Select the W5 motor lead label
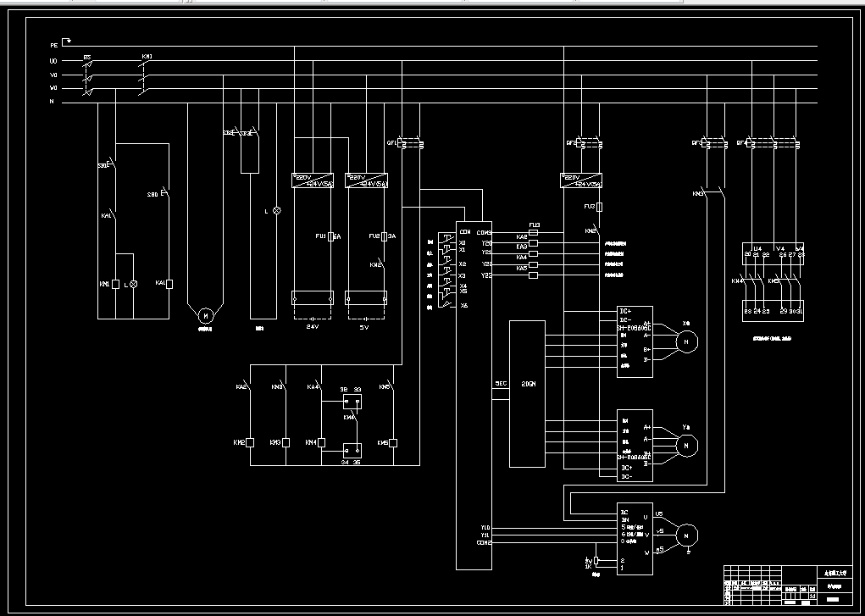Image resolution: width=865 pixels, height=616 pixels. (x=660, y=550)
